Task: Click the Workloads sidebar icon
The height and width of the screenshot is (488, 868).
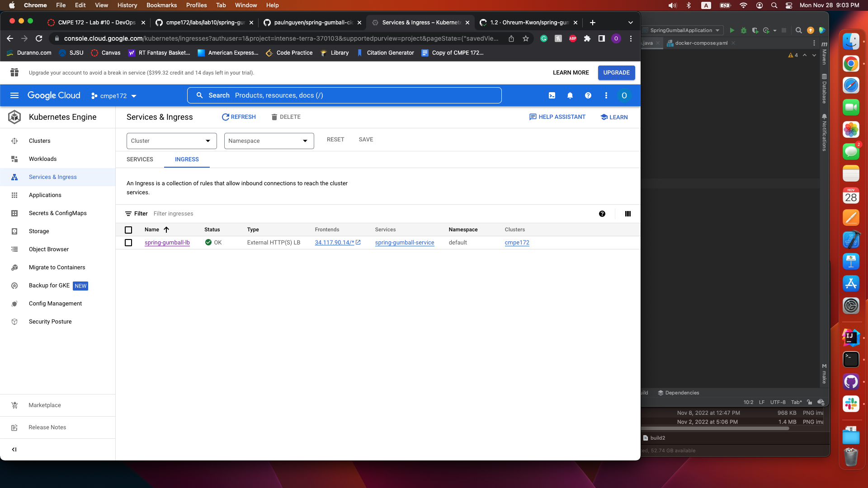Action: [14, 159]
